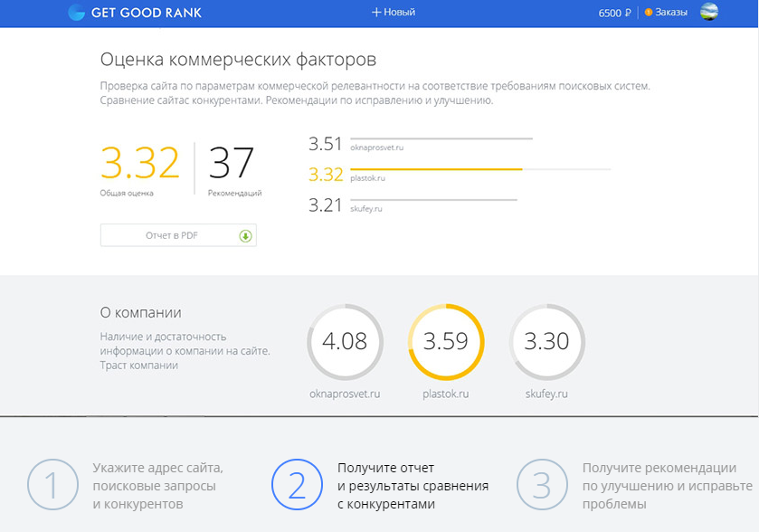The image size is (759, 532).
Task: Click the green download icon on Отчет в PDF
Action: [242, 234]
